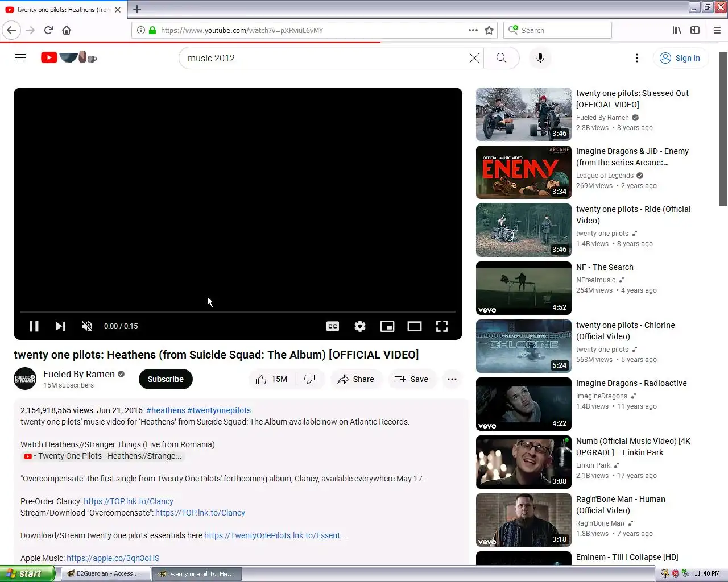Image resolution: width=728 pixels, height=582 pixels.
Task: Show site information icon in address bar
Action: coord(141,30)
